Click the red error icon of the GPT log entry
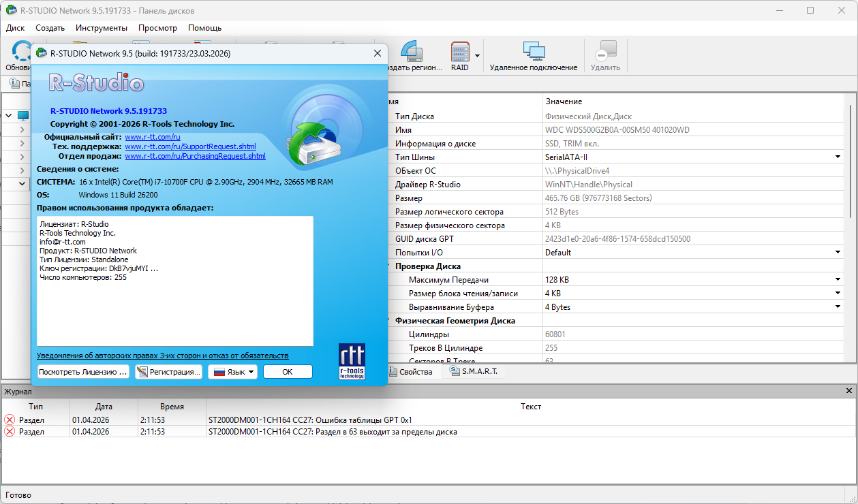This screenshot has width=858, height=504. 10,420
